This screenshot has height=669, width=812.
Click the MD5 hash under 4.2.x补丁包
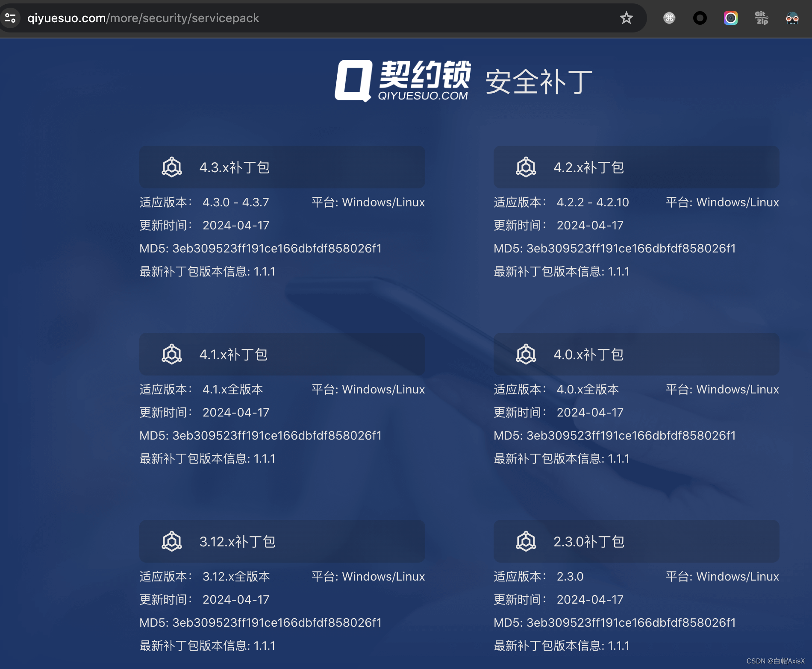[631, 248]
